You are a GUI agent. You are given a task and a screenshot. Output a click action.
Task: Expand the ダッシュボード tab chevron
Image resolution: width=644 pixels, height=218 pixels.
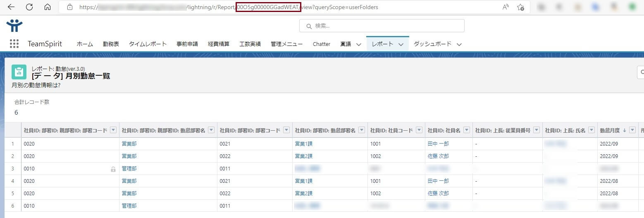pos(459,44)
